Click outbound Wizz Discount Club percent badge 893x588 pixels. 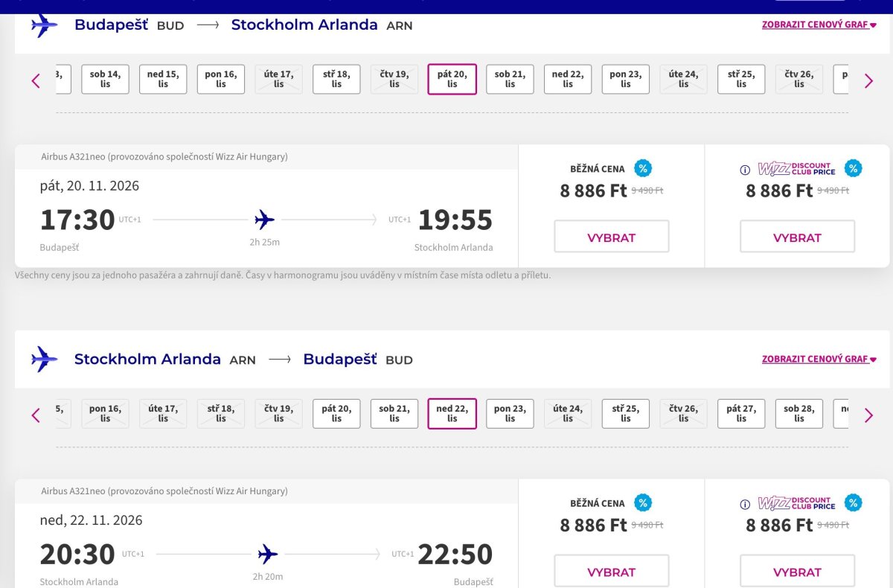854,168
